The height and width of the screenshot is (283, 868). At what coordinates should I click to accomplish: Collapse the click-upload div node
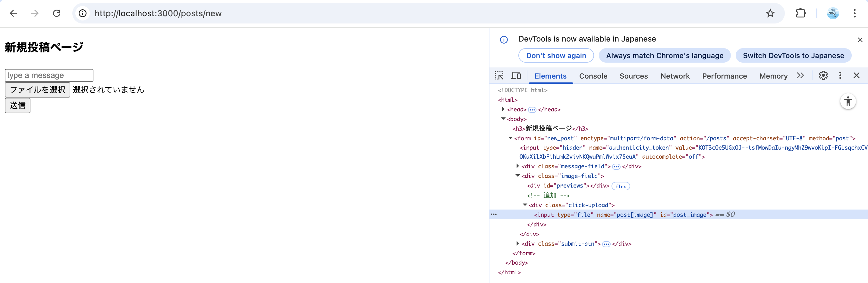pos(525,205)
